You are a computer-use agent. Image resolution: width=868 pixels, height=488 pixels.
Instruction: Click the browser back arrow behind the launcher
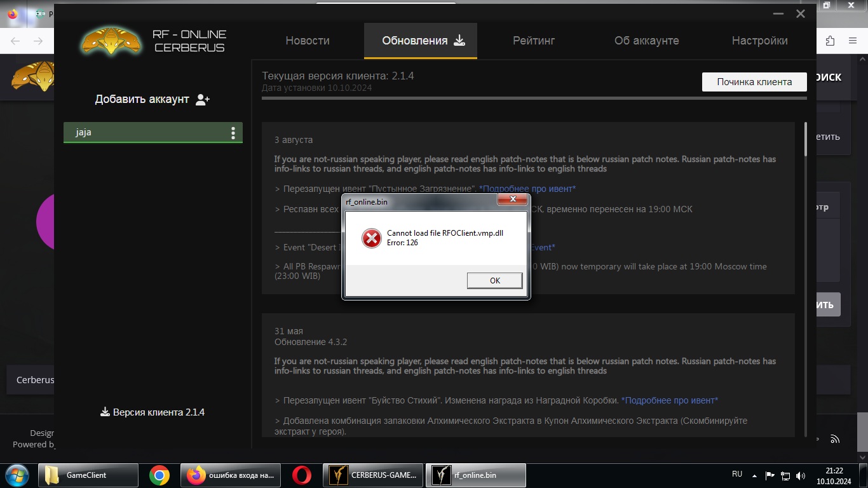(x=15, y=41)
